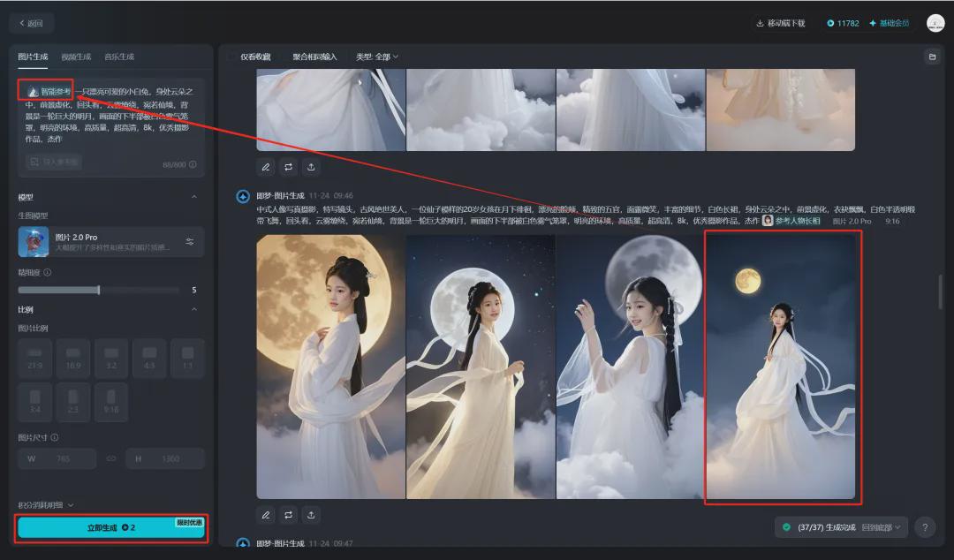This screenshot has width=954, height=560.
Task: Click the upload icon below the moon portraits
Action: (311, 514)
